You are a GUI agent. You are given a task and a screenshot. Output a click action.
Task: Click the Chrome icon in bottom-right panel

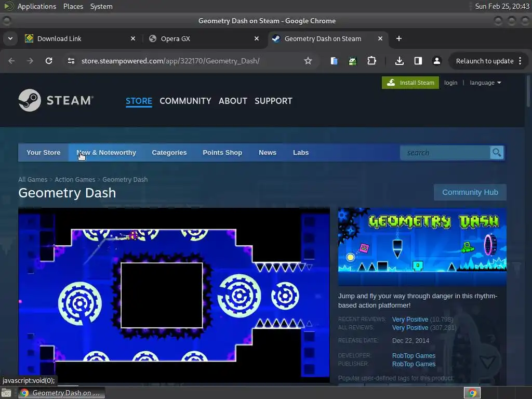pyautogui.click(x=472, y=393)
